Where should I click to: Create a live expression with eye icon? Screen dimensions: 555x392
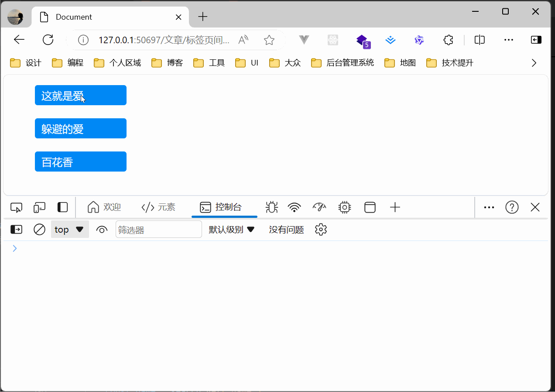pos(102,230)
